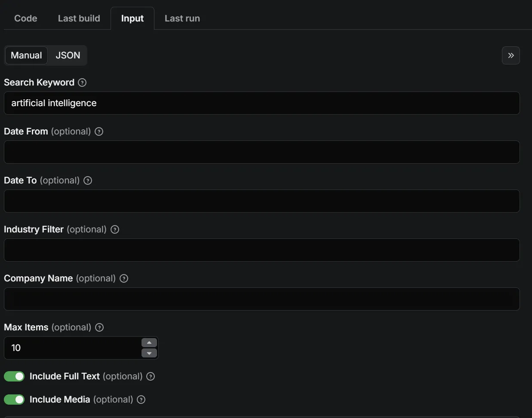This screenshot has height=418, width=532.
Task: Disable the Include Full Text toggle
Action: (x=14, y=376)
